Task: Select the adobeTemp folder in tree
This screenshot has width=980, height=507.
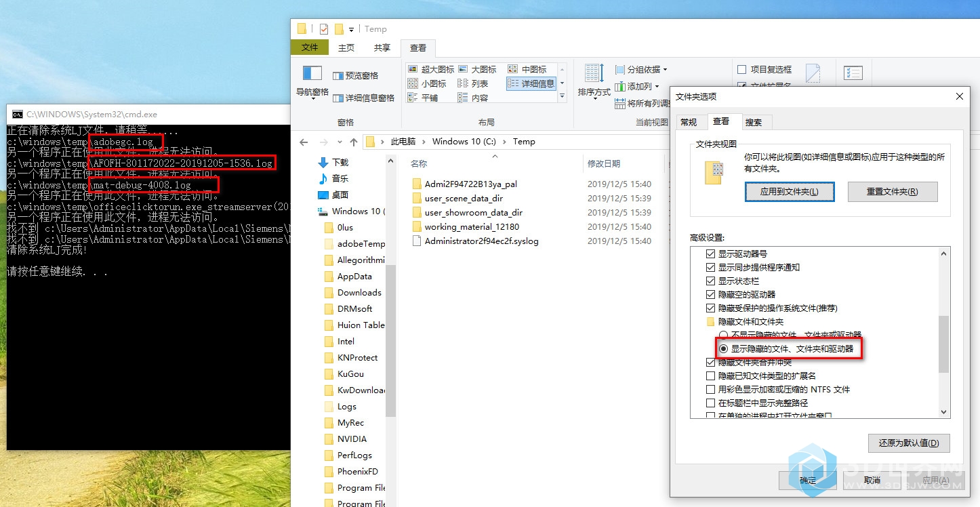Action: coord(355,244)
